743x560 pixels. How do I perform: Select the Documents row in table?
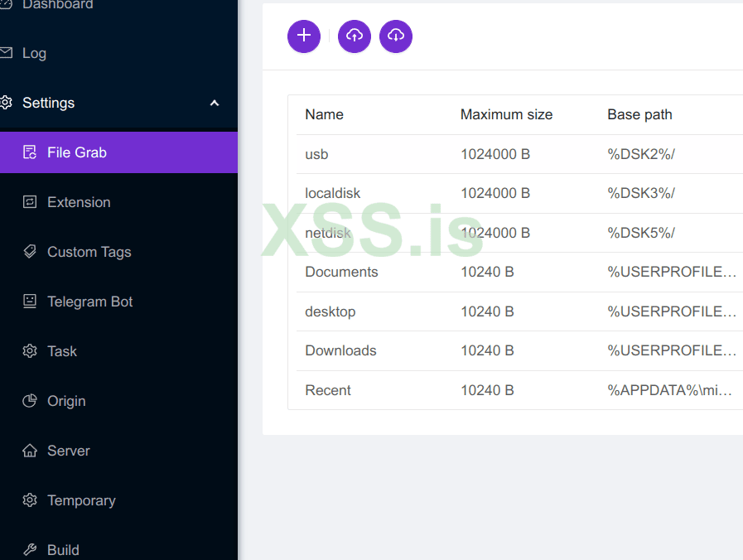coord(341,272)
